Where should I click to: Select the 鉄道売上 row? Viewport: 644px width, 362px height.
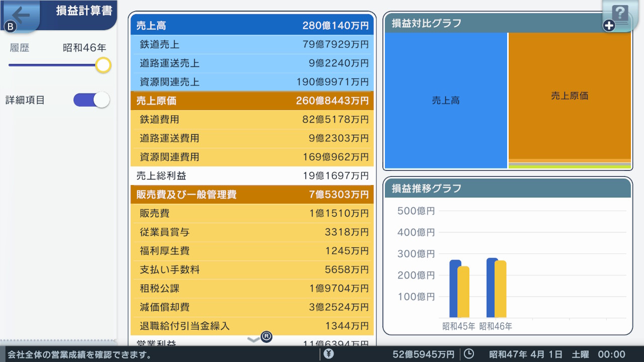click(252, 44)
